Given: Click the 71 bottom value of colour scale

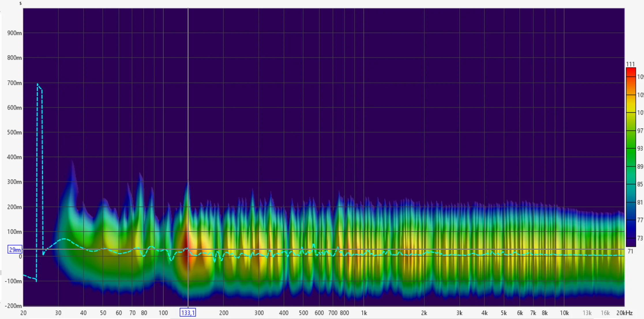Looking at the screenshot, I should tap(630, 252).
